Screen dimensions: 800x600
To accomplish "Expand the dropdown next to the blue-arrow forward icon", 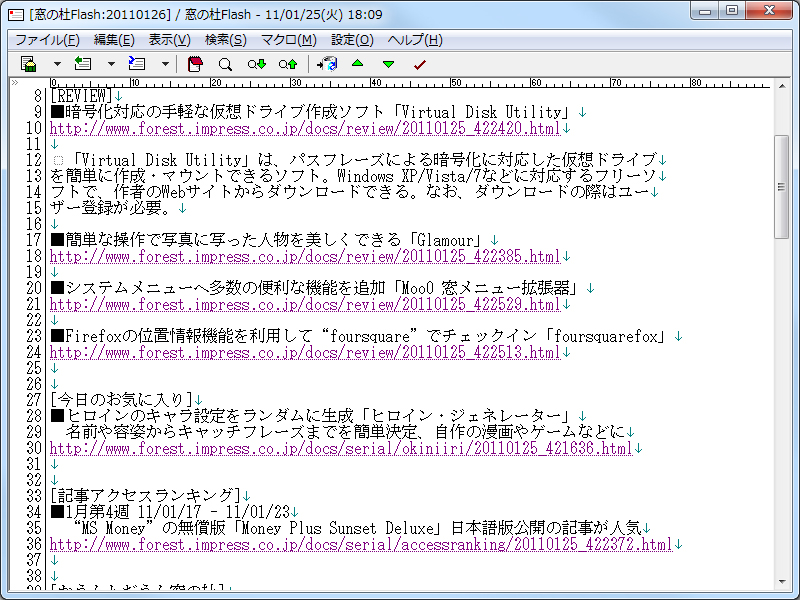I will coord(165,64).
